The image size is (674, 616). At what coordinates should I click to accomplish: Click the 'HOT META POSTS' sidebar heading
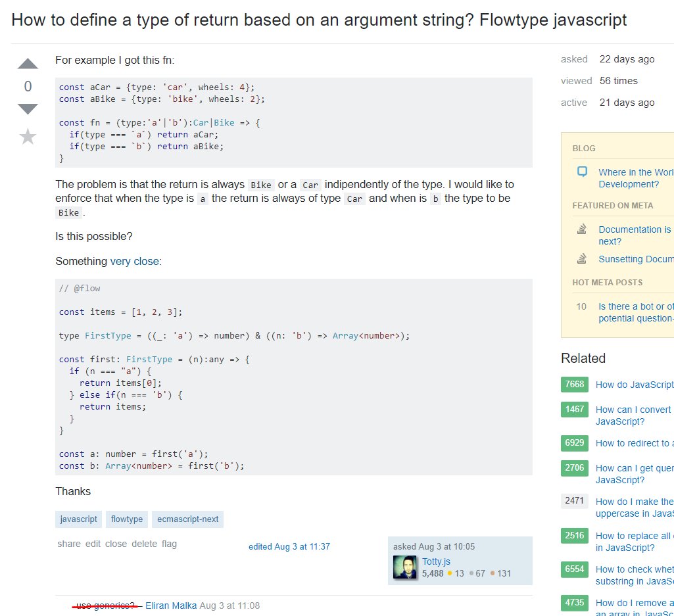click(608, 283)
